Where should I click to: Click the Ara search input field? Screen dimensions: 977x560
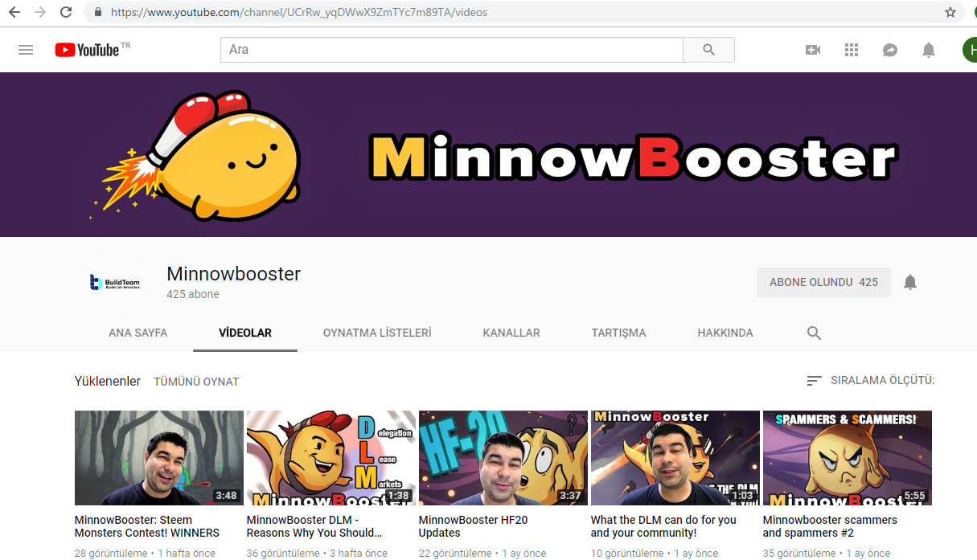coord(452,50)
